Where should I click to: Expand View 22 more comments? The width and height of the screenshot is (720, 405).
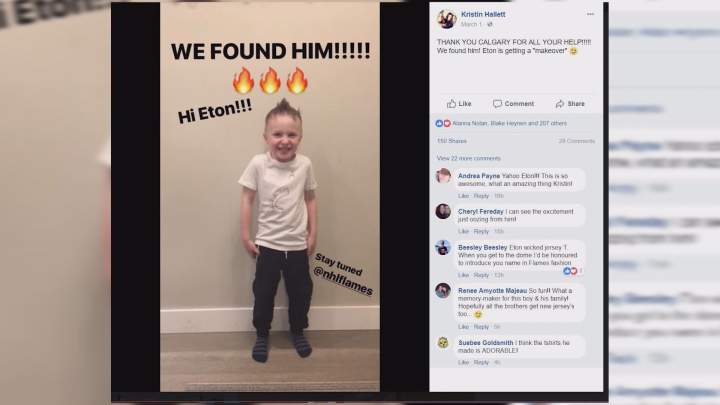pyautogui.click(x=468, y=158)
